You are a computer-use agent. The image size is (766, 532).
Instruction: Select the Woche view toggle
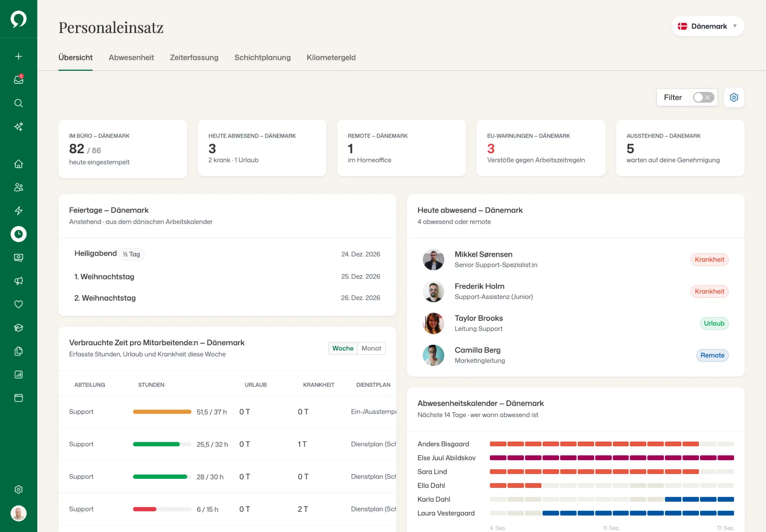point(343,349)
